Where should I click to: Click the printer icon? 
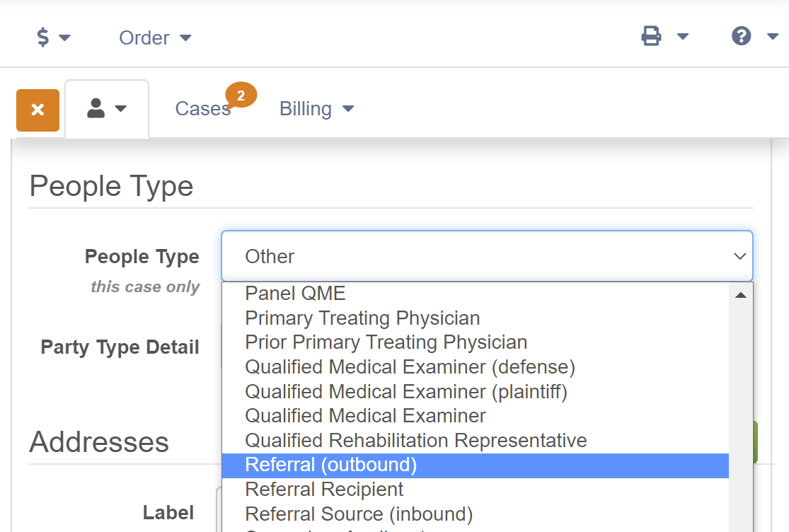click(651, 36)
